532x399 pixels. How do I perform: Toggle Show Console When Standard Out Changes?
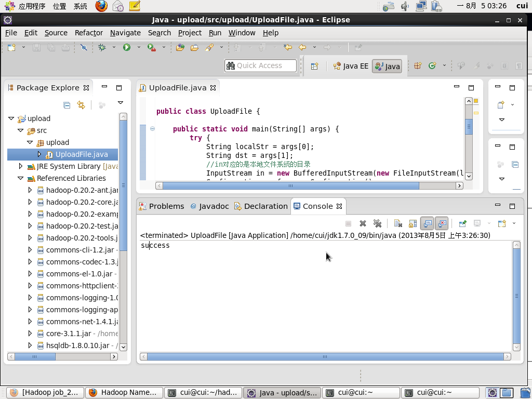pos(427,223)
